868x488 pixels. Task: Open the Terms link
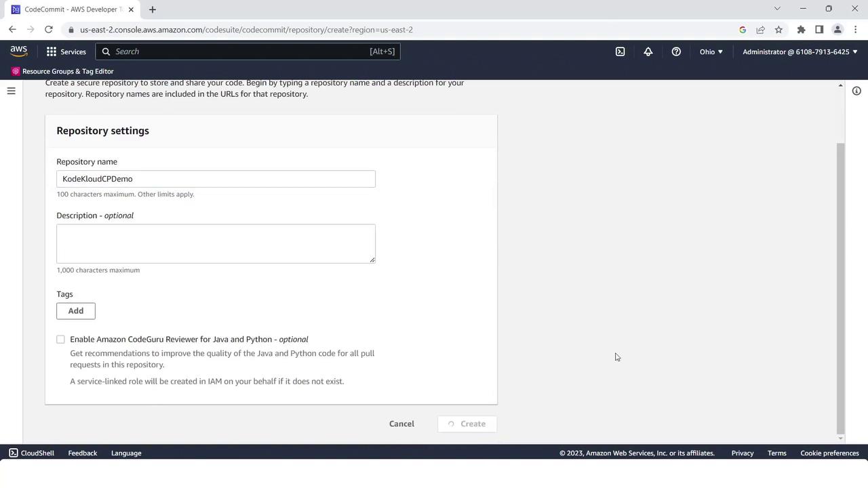click(777, 453)
